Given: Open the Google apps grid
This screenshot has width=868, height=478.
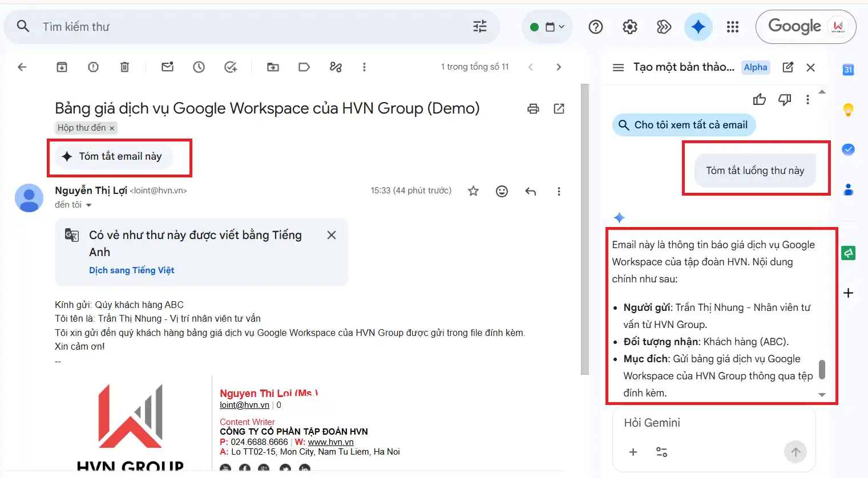Looking at the screenshot, I should pyautogui.click(x=733, y=27).
